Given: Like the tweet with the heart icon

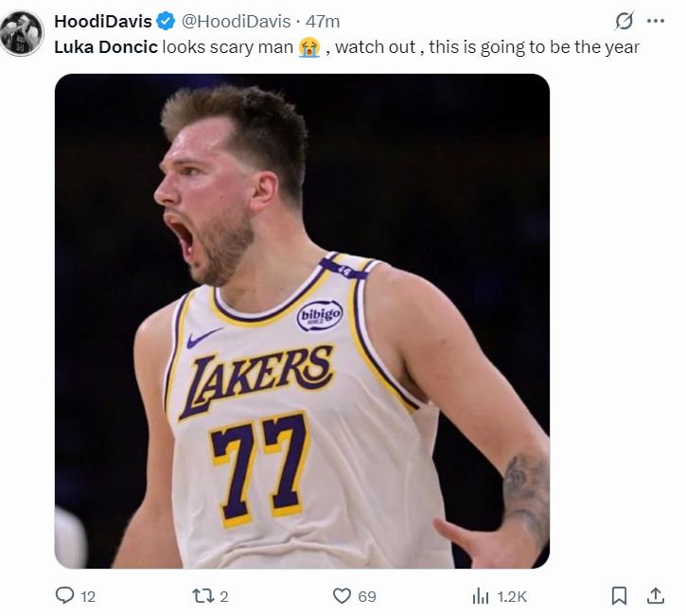Looking at the screenshot, I should (x=343, y=596).
